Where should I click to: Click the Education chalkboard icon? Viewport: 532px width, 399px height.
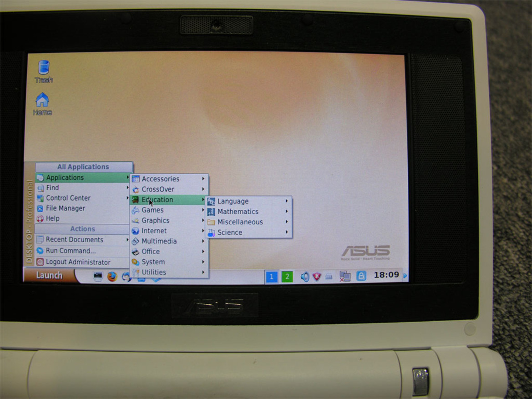point(136,200)
